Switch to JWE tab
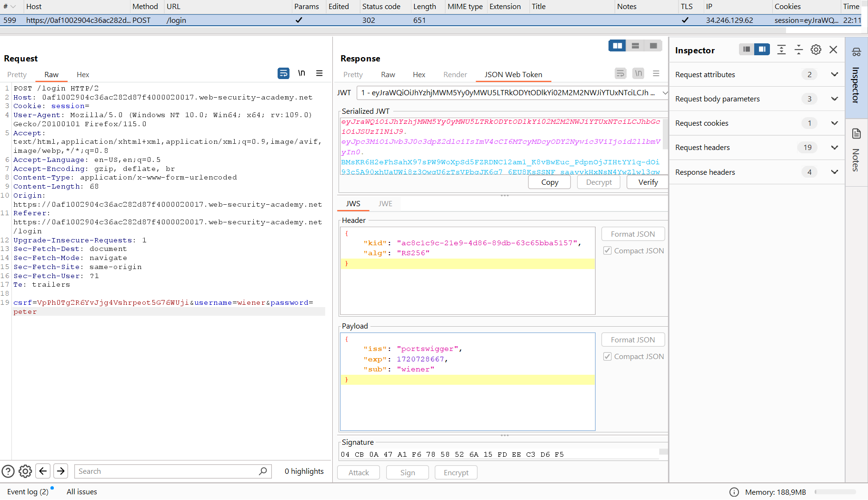Screen dimensions: 868x500 [385, 203]
